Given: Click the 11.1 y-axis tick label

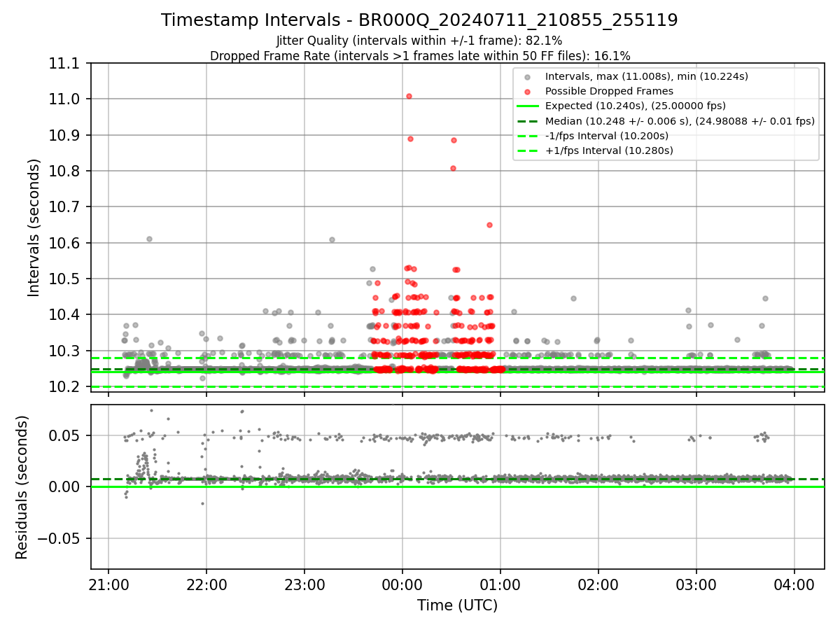Looking at the screenshot, I should (65, 64).
